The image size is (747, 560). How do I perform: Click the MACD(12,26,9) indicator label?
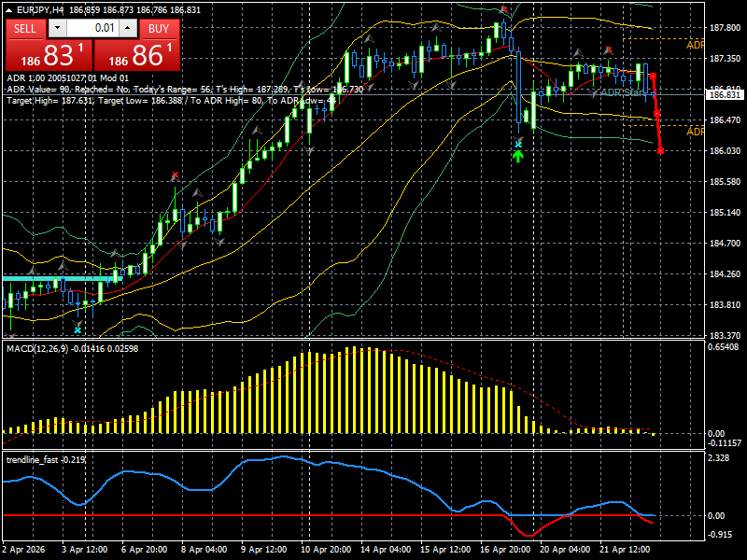[73, 348]
